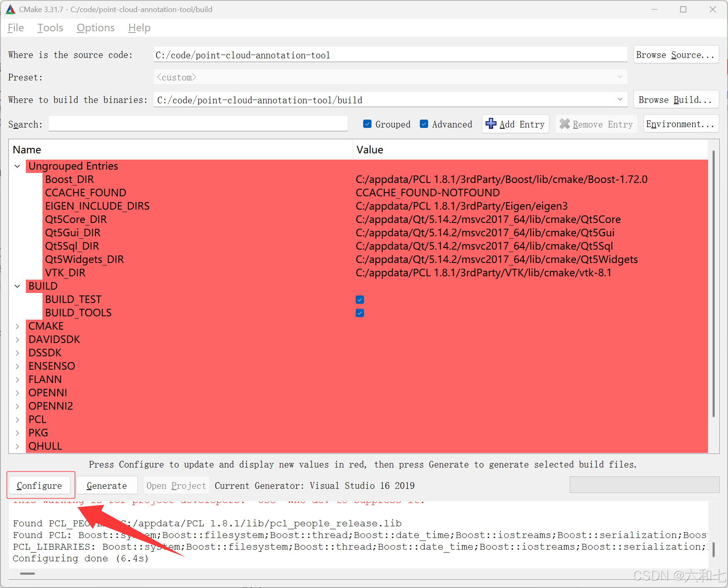Image resolution: width=728 pixels, height=588 pixels.
Task: Select the Boost_DIR entry
Action: click(70, 180)
